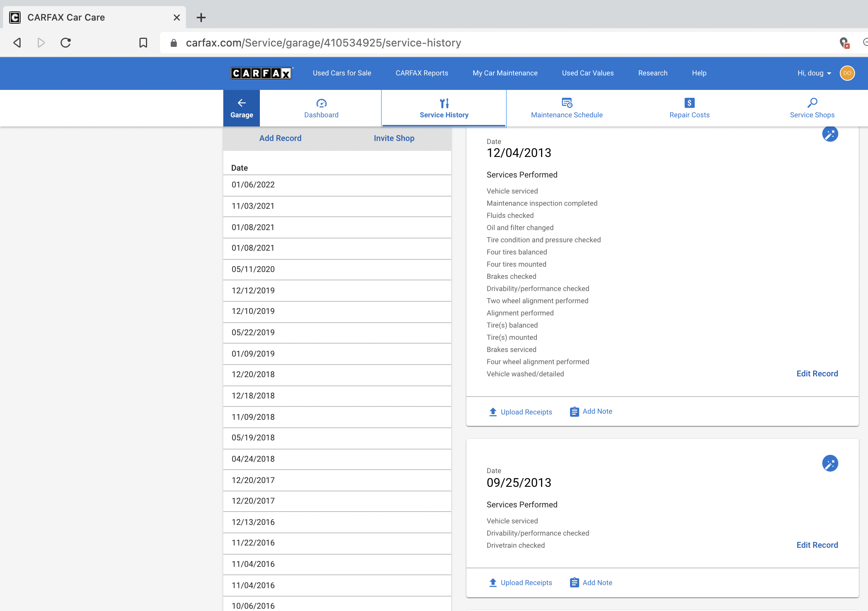Click the magic wand icon on 12/04/2013 record
Image resolution: width=868 pixels, height=611 pixels.
pyautogui.click(x=830, y=134)
